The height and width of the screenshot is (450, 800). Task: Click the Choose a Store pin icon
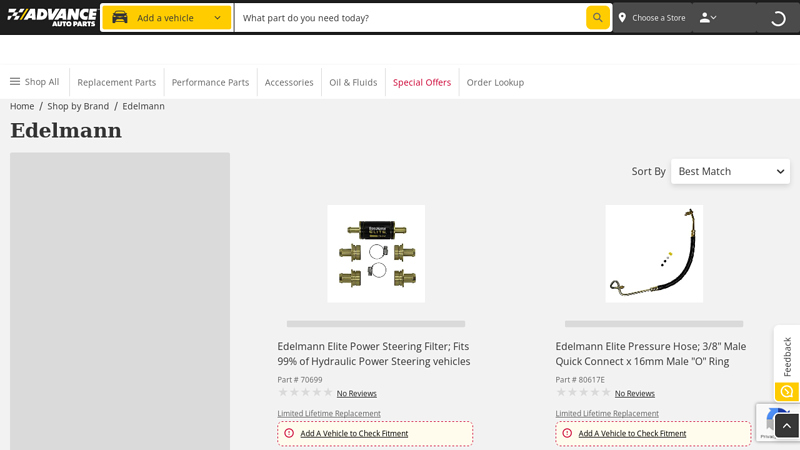pos(622,18)
